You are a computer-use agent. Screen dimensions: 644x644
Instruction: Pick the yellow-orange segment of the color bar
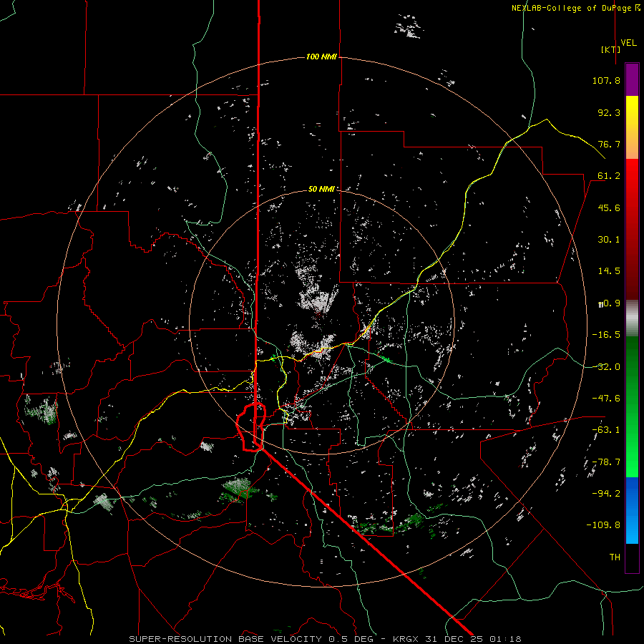(632, 127)
